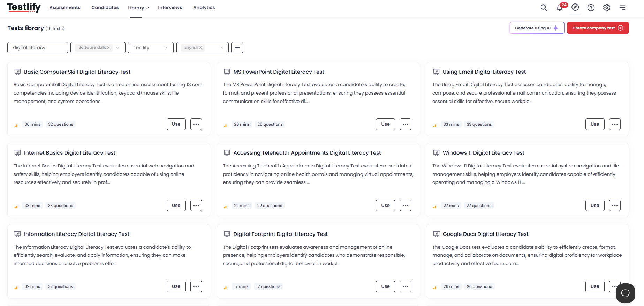The height and width of the screenshot is (306, 644).
Task: Expand the English language dropdown
Action: point(221,48)
